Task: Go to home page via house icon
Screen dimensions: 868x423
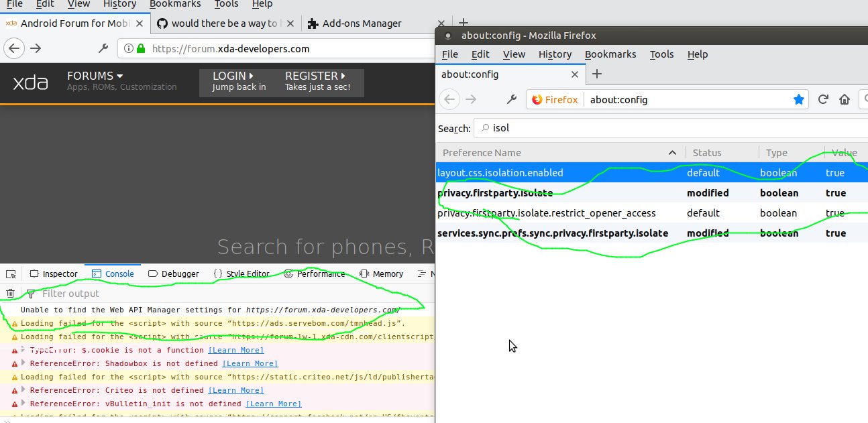Action: pyautogui.click(x=845, y=99)
